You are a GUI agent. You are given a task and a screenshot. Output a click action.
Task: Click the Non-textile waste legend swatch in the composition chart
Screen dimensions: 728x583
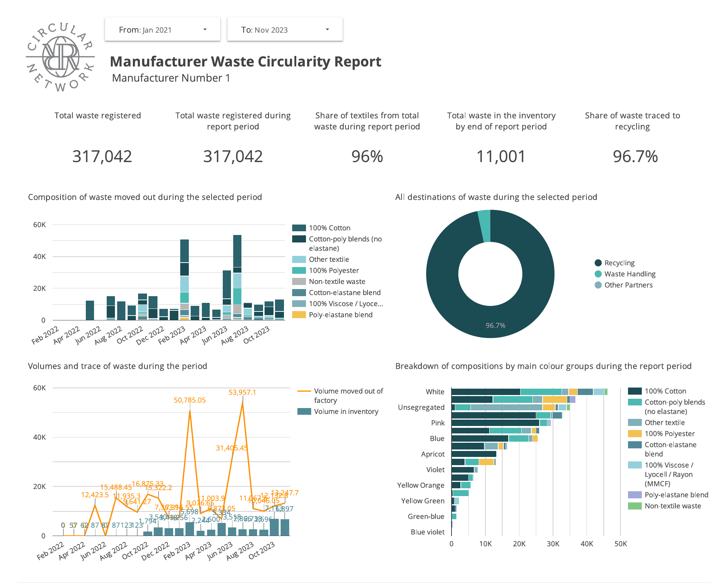(x=299, y=282)
